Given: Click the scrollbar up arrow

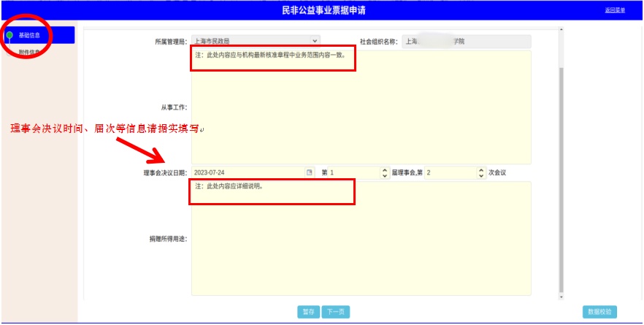Looking at the screenshot, I should (x=561, y=30).
